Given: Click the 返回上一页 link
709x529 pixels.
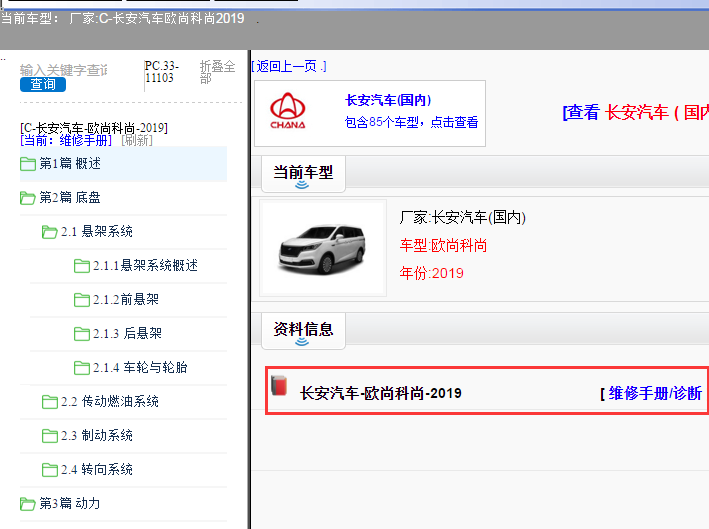Looking at the screenshot, I should click(x=289, y=66).
